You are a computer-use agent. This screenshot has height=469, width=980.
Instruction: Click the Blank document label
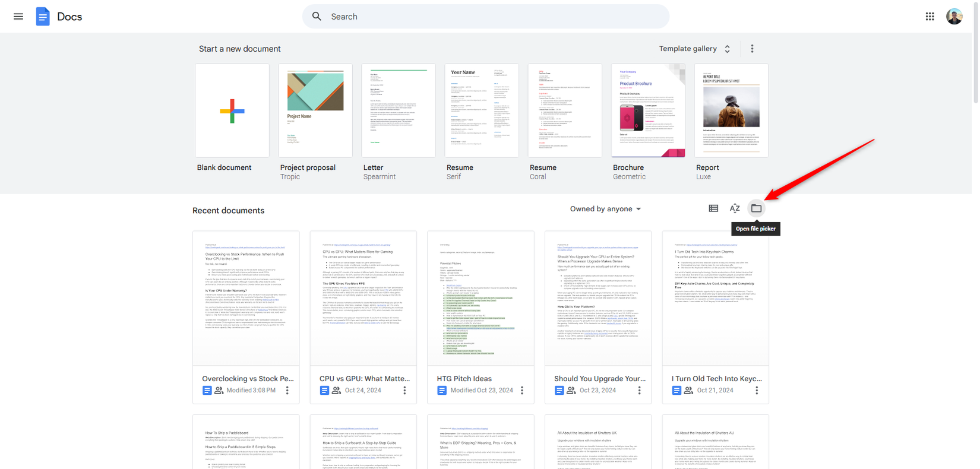point(224,167)
